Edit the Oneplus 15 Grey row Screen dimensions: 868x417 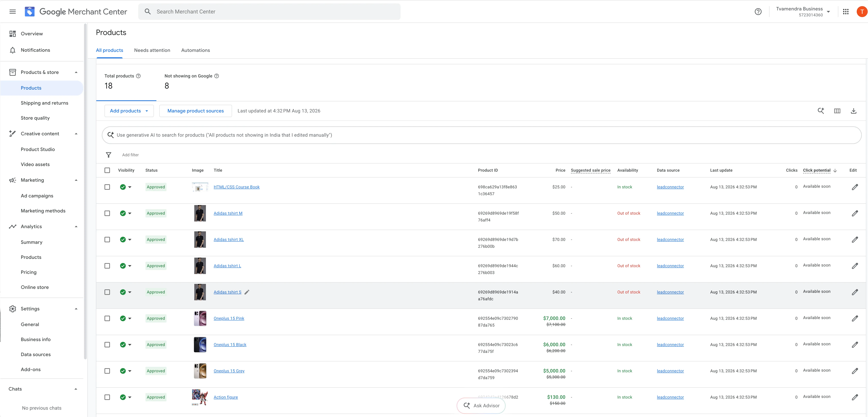pos(855,371)
